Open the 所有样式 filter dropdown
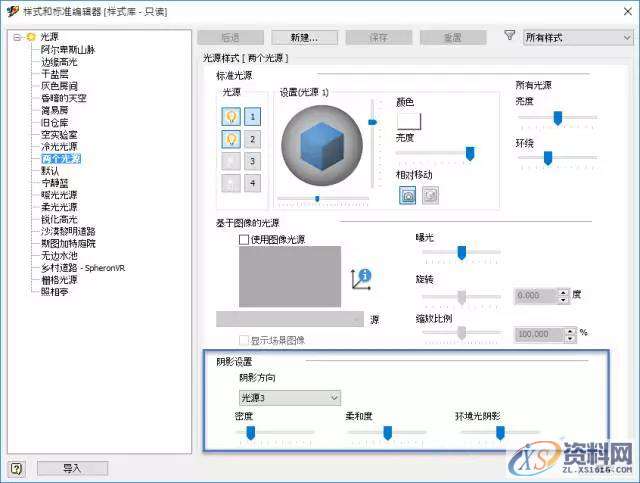Image resolution: width=640 pixels, height=483 pixels. [x=578, y=38]
